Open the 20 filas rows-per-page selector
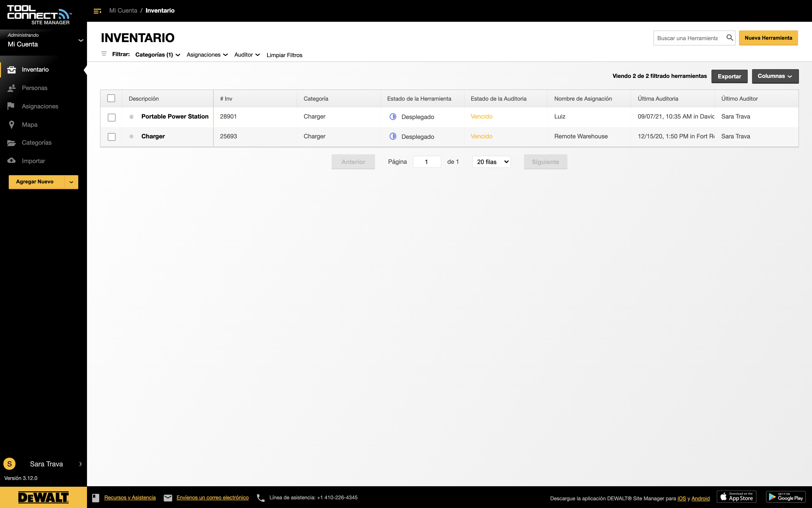Image resolution: width=812 pixels, height=508 pixels. pos(492,162)
